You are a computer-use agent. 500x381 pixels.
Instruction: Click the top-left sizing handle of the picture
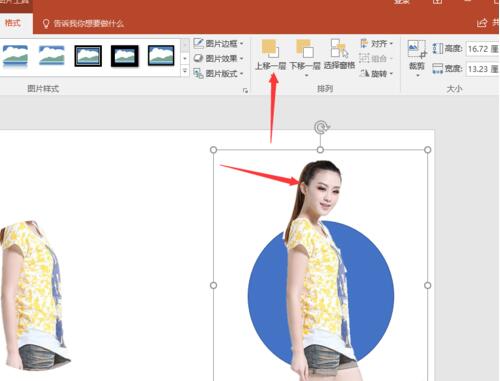[214, 150]
